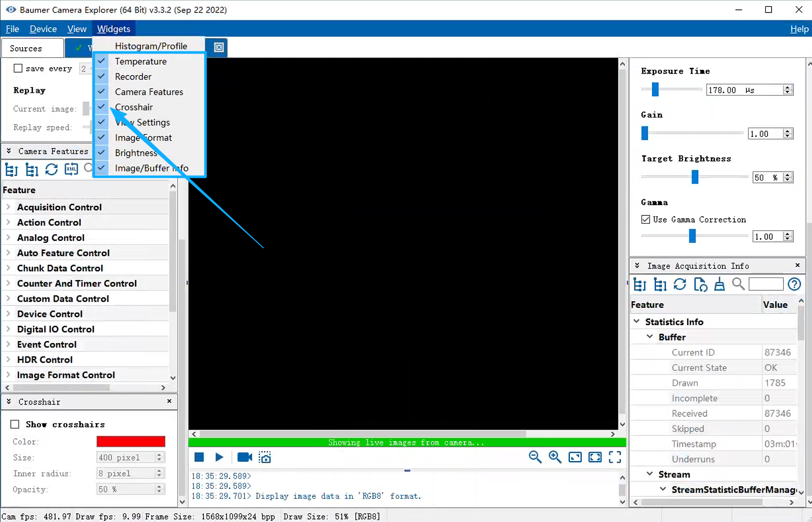Expand HDR Control node
This screenshot has width=812, height=522.
coord(8,359)
